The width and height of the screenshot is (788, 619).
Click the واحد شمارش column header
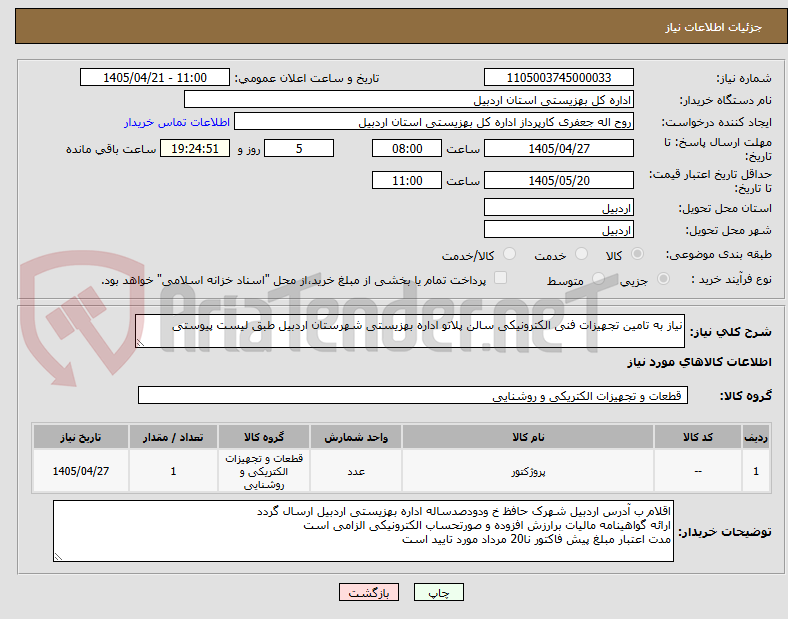pyautogui.click(x=356, y=437)
